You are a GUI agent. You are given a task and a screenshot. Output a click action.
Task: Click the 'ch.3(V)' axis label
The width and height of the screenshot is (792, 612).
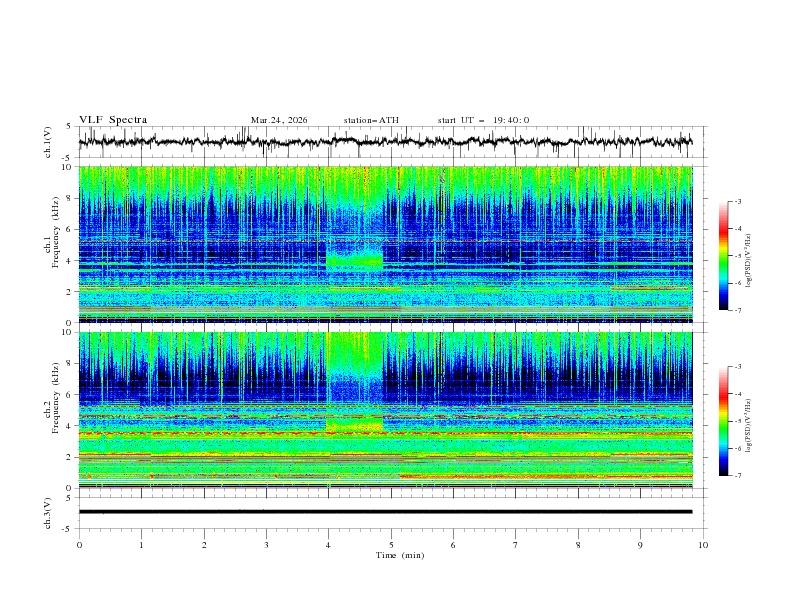[x=48, y=513]
